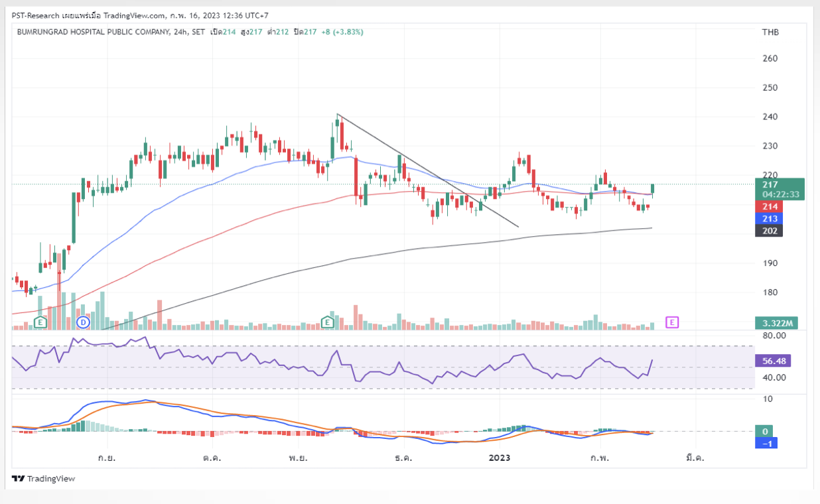Click the 40.00 RSI scale value

(x=774, y=377)
